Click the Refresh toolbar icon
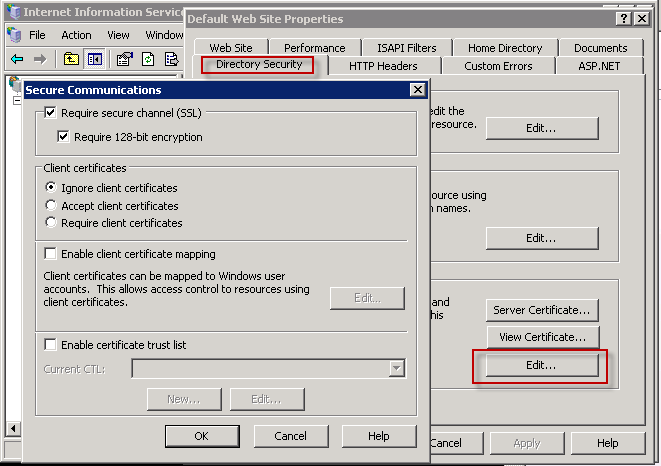The height and width of the screenshot is (466, 661). pos(147,59)
